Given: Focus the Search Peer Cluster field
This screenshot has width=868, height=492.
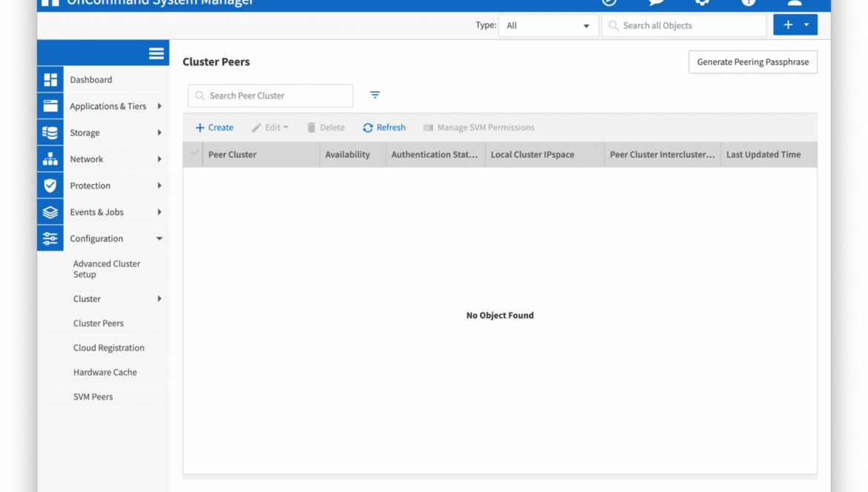Looking at the screenshot, I should (271, 96).
